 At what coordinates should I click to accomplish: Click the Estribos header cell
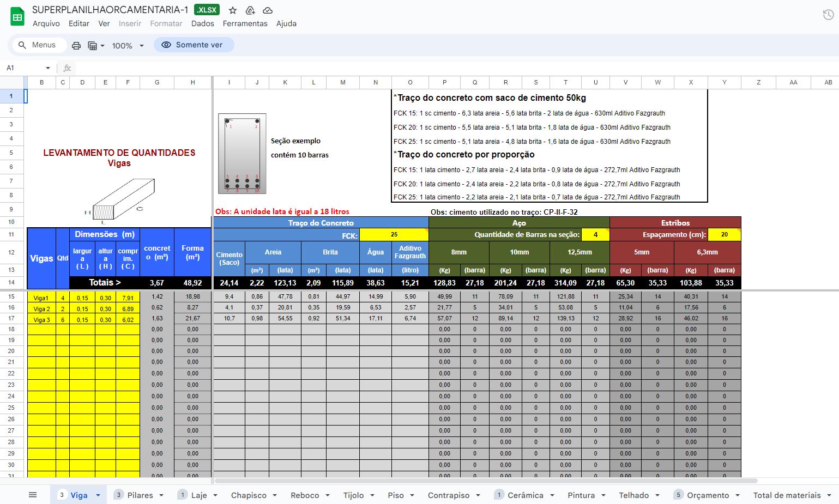[675, 222]
